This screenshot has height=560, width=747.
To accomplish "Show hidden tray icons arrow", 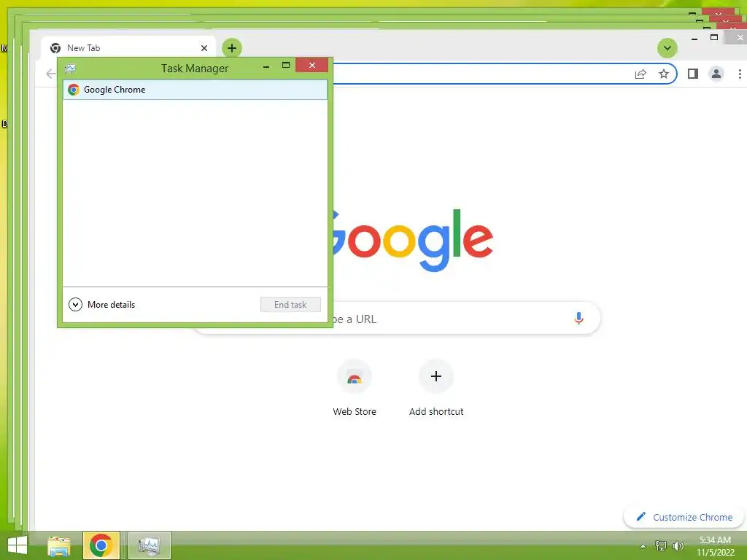I will tap(643, 546).
